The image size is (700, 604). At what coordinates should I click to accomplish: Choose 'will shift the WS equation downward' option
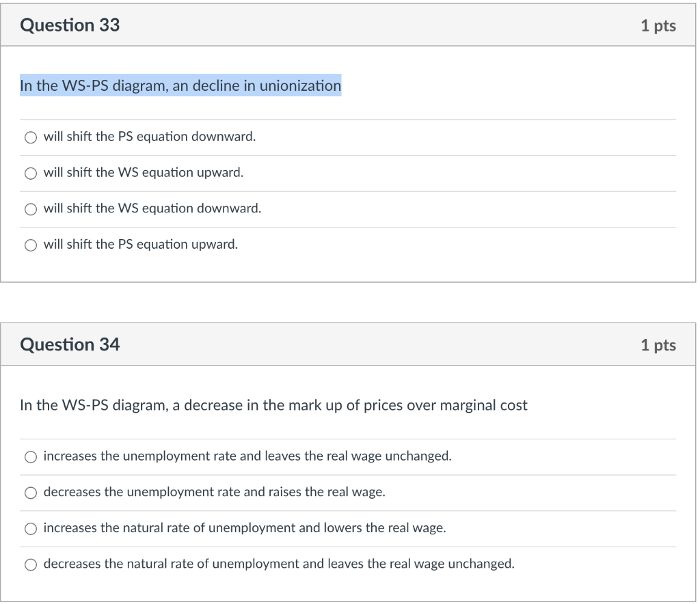[30, 209]
